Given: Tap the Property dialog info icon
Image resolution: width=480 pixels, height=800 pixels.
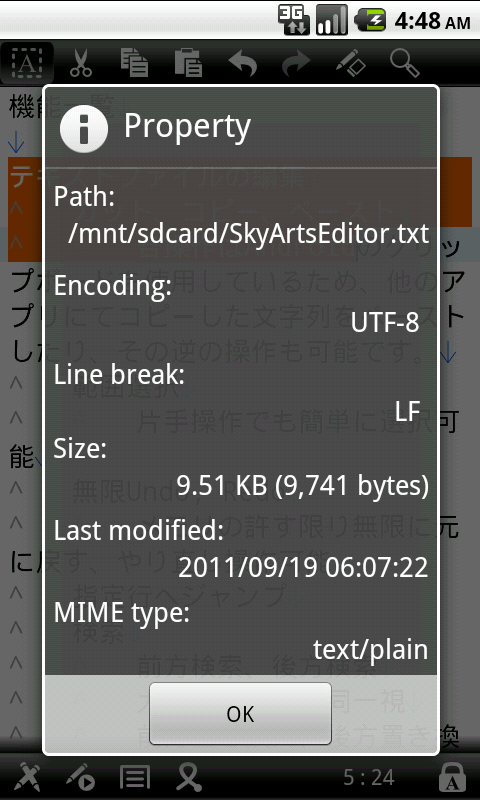Looking at the screenshot, I should (x=84, y=128).
